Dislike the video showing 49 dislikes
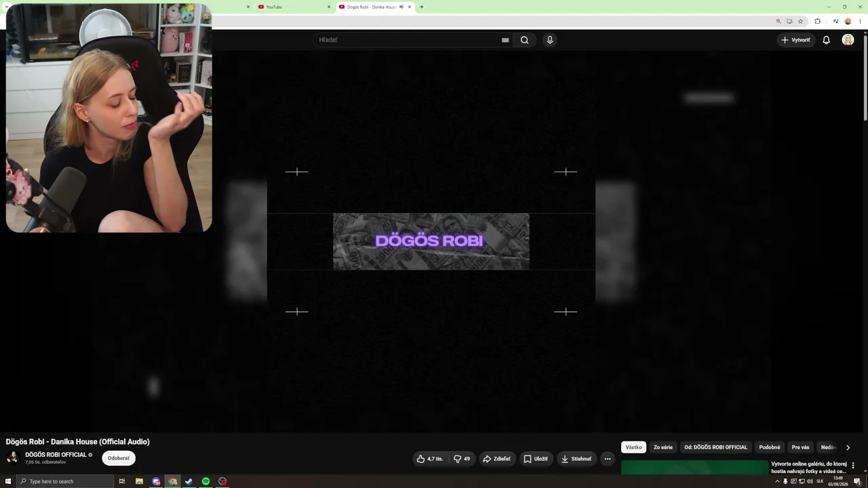 pyautogui.click(x=461, y=459)
